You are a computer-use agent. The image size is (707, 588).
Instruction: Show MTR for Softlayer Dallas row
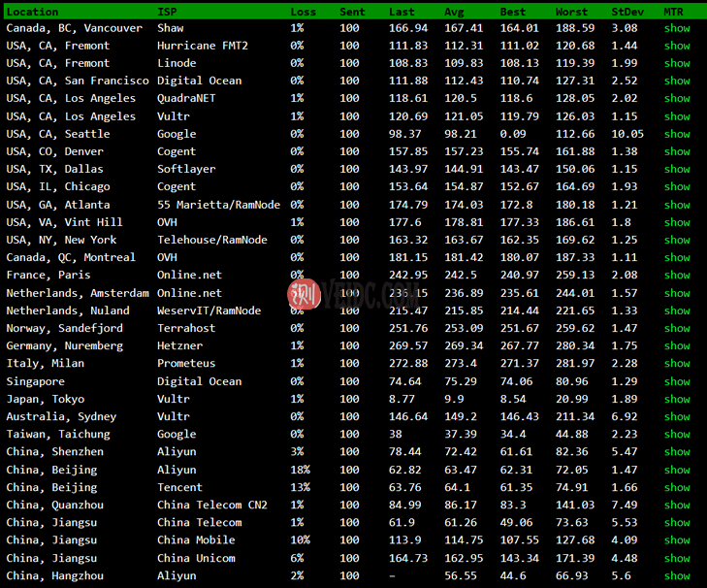(x=677, y=169)
